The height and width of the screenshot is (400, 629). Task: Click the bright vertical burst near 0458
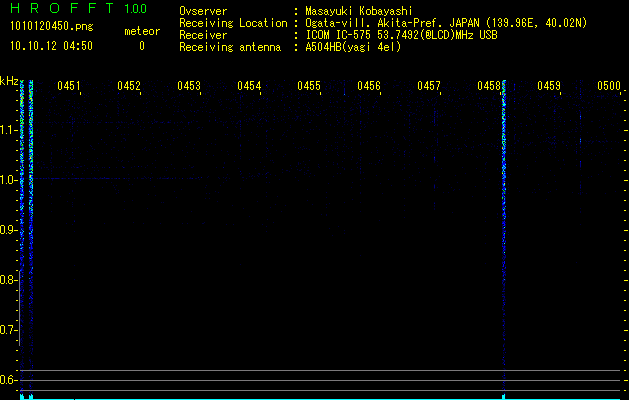[x=504, y=237]
